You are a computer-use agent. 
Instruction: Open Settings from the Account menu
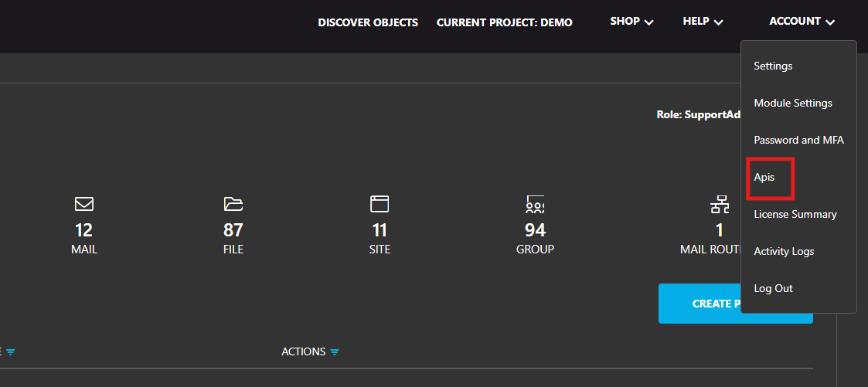[x=773, y=66]
